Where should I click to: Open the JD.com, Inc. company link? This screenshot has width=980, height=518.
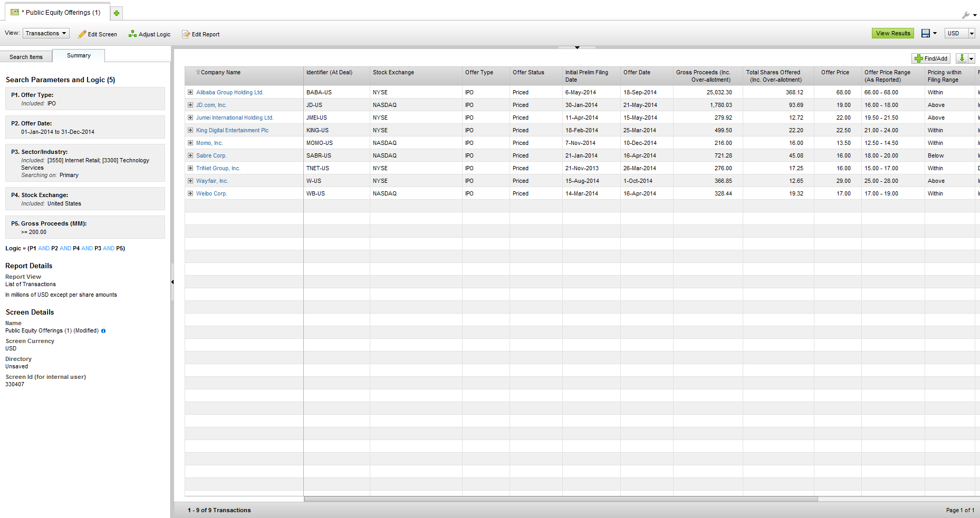(211, 105)
